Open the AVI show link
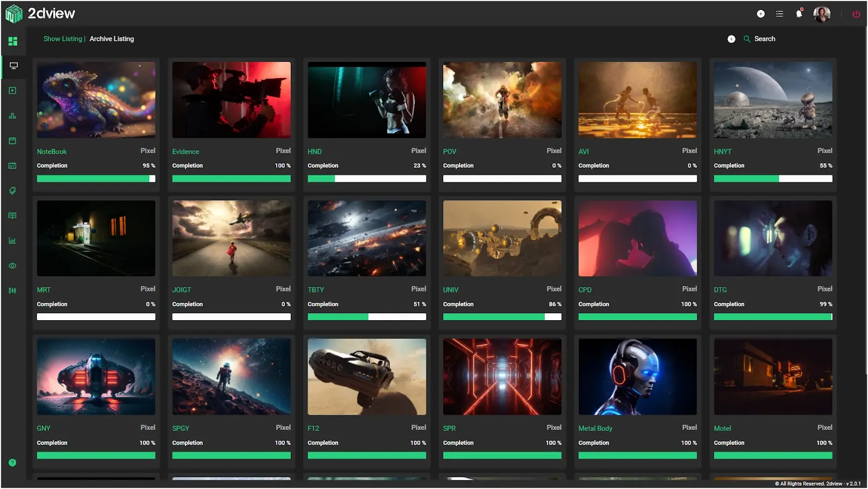This screenshot has width=868, height=489. tap(584, 151)
